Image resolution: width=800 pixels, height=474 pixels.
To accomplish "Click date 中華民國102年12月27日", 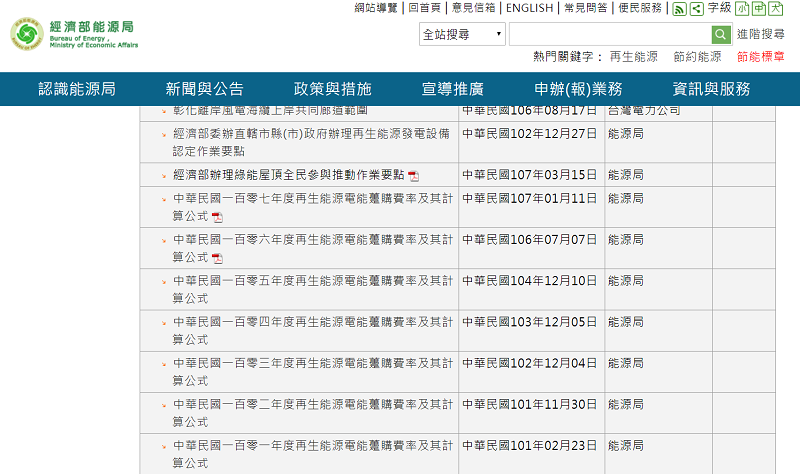I will [530, 134].
